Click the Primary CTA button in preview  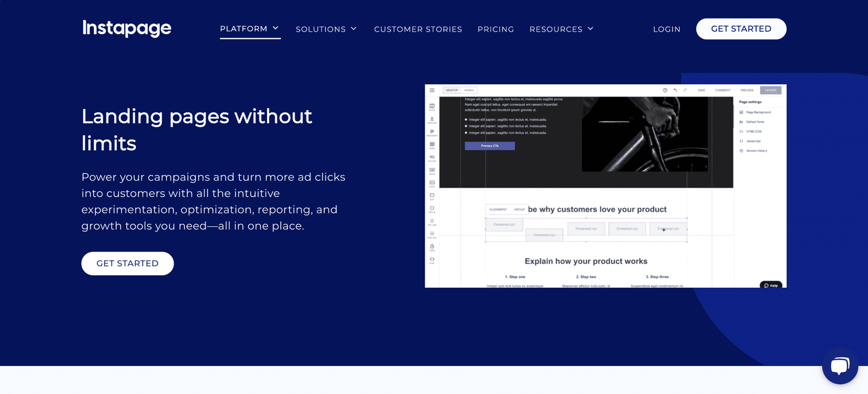[490, 146]
